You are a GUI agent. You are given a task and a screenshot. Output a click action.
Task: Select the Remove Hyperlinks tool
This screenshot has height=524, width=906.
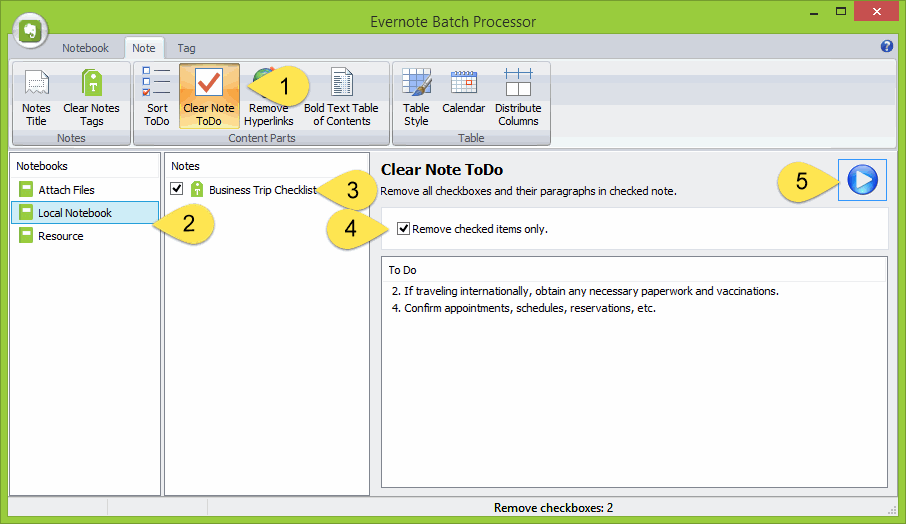pos(268,97)
